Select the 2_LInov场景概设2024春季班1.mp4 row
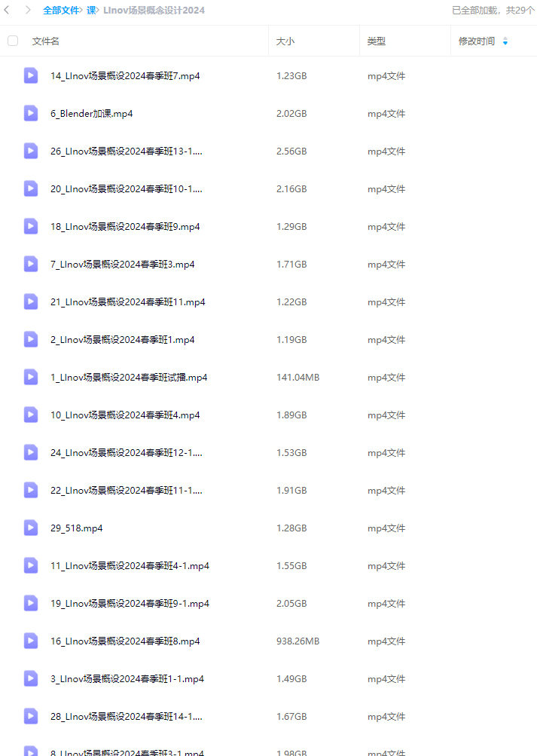 pyautogui.click(x=268, y=339)
